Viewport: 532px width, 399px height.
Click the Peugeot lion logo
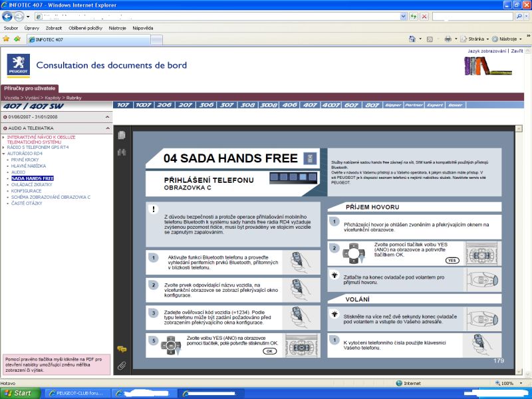[19, 65]
